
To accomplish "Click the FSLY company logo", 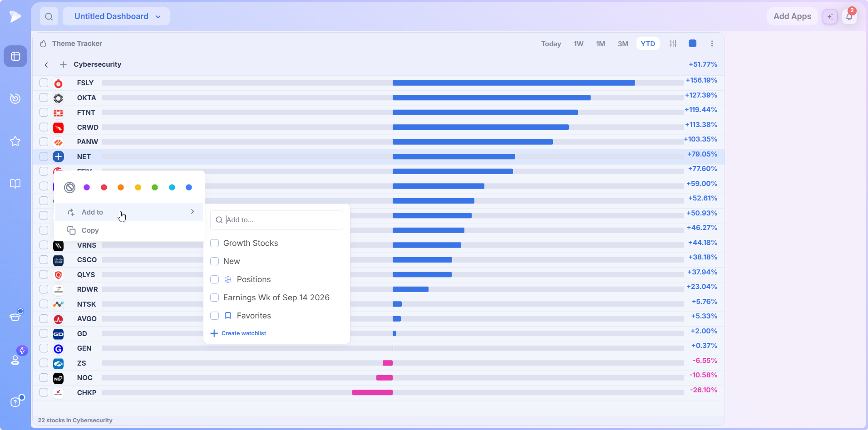I will click(58, 83).
